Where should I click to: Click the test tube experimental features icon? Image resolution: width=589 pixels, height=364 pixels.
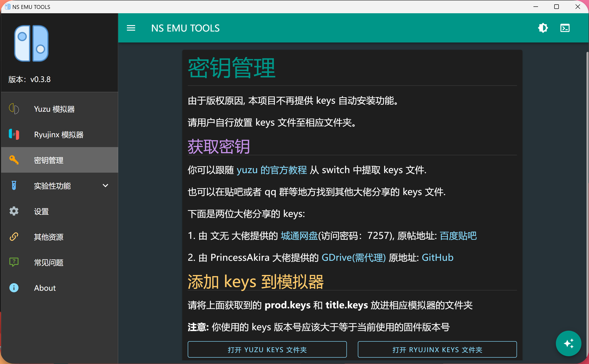pyautogui.click(x=14, y=185)
